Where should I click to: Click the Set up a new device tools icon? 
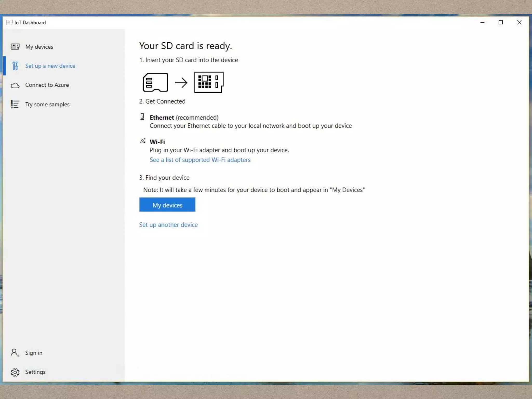pyautogui.click(x=15, y=66)
